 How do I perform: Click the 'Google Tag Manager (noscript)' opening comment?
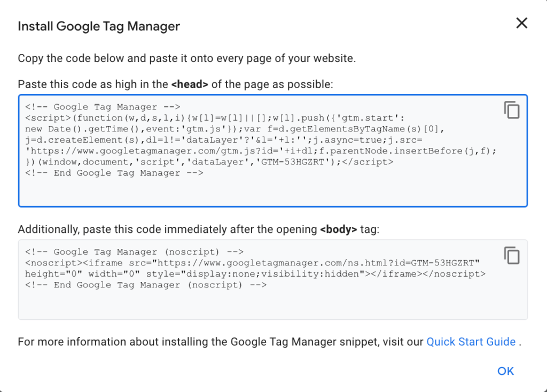134,252
